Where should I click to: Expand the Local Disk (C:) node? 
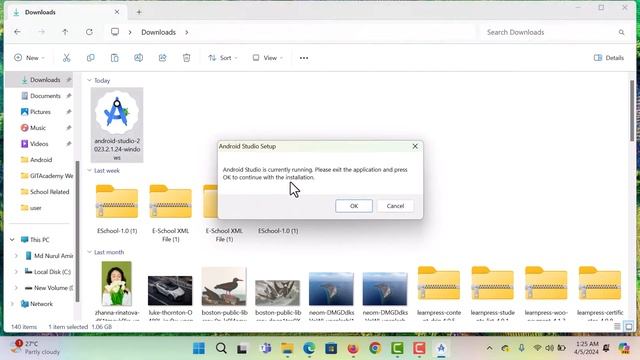(16, 272)
